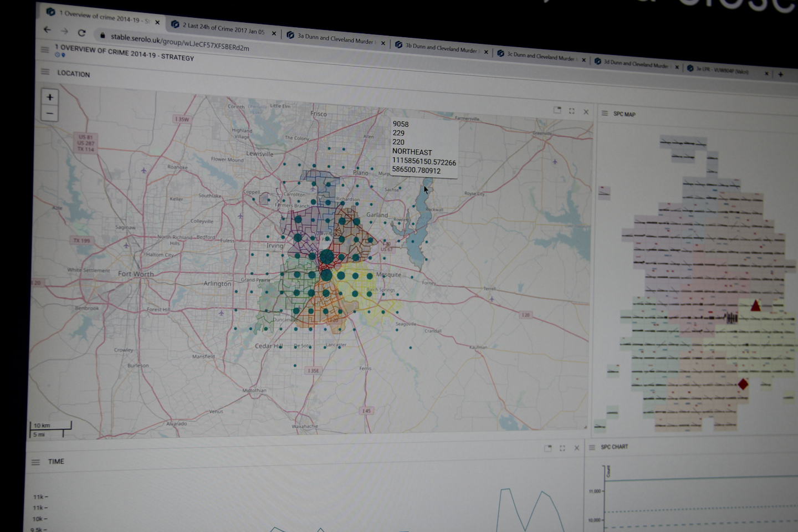Viewport: 798px width, 532px height.
Task: Open the TIME panel hamburger menu
Action: [35, 462]
